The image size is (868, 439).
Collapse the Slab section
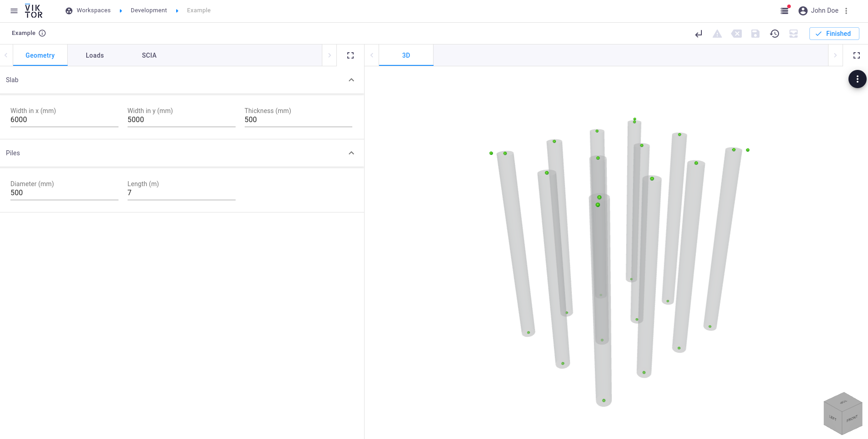pos(351,80)
